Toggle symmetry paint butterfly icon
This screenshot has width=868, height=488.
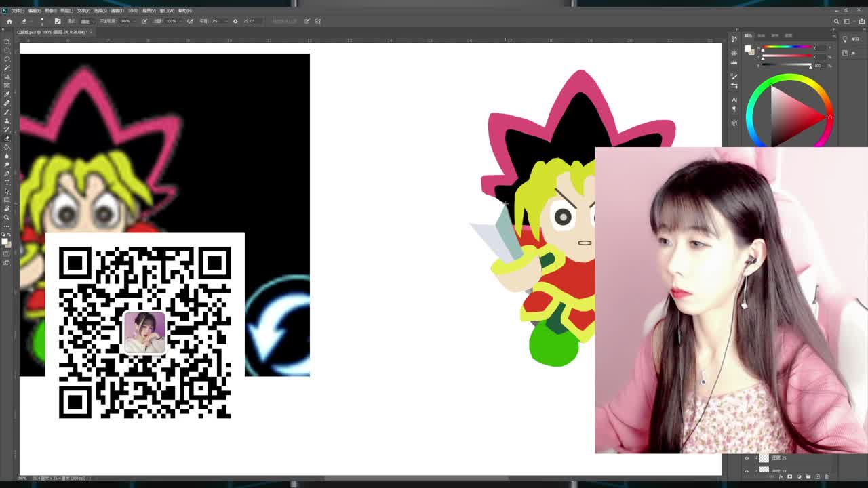(x=316, y=21)
